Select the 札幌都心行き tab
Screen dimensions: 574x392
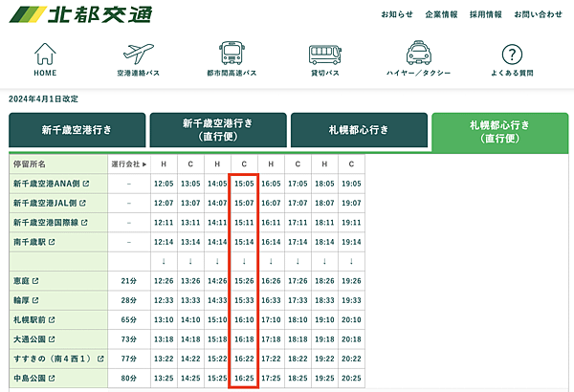359,130
